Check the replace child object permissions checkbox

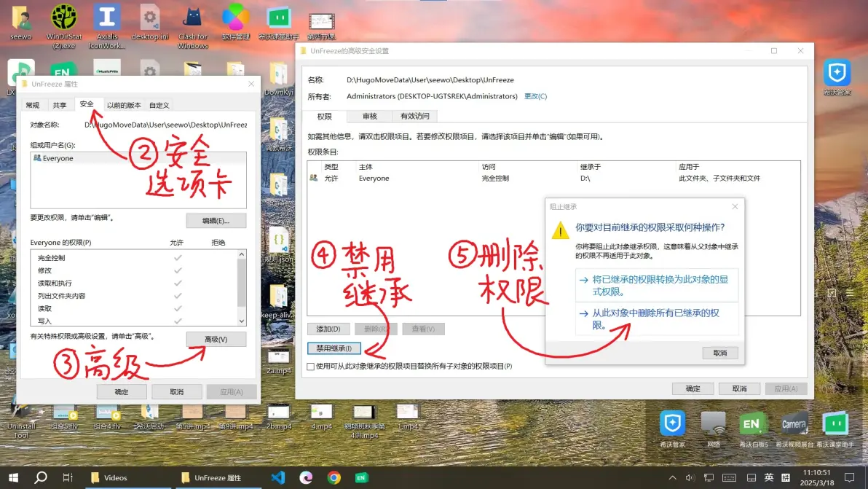(311, 367)
